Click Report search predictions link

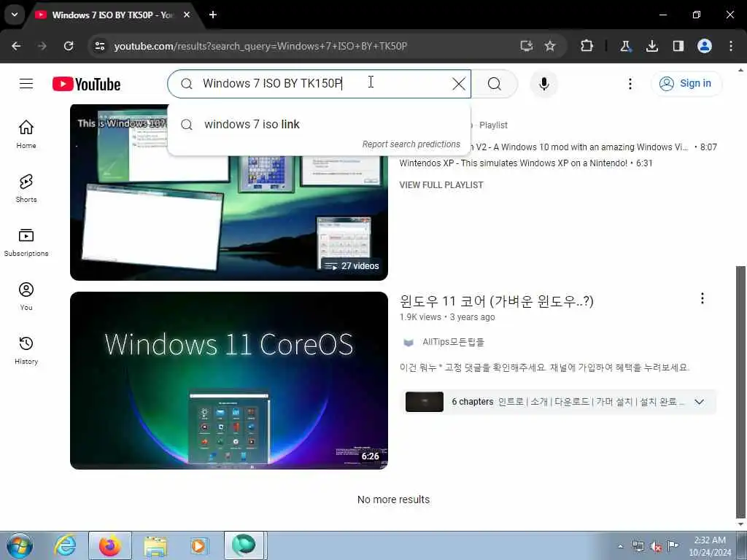(411, 144)
